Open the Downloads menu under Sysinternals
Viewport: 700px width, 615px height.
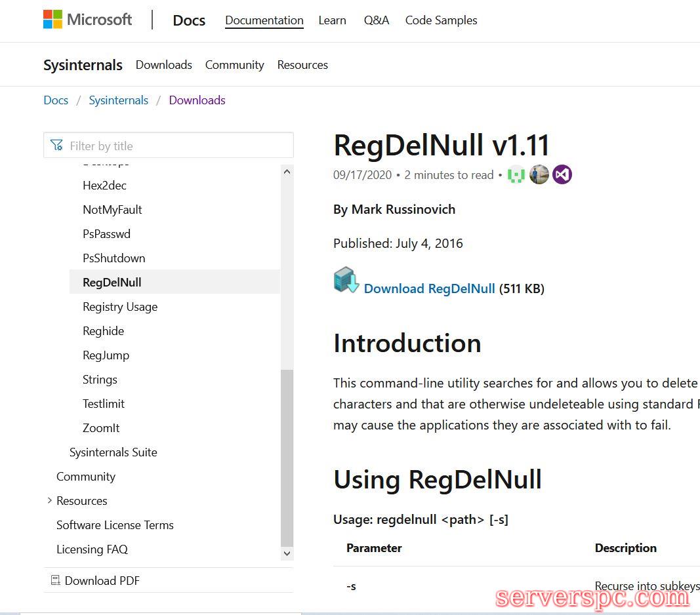[x=163, y=65]
